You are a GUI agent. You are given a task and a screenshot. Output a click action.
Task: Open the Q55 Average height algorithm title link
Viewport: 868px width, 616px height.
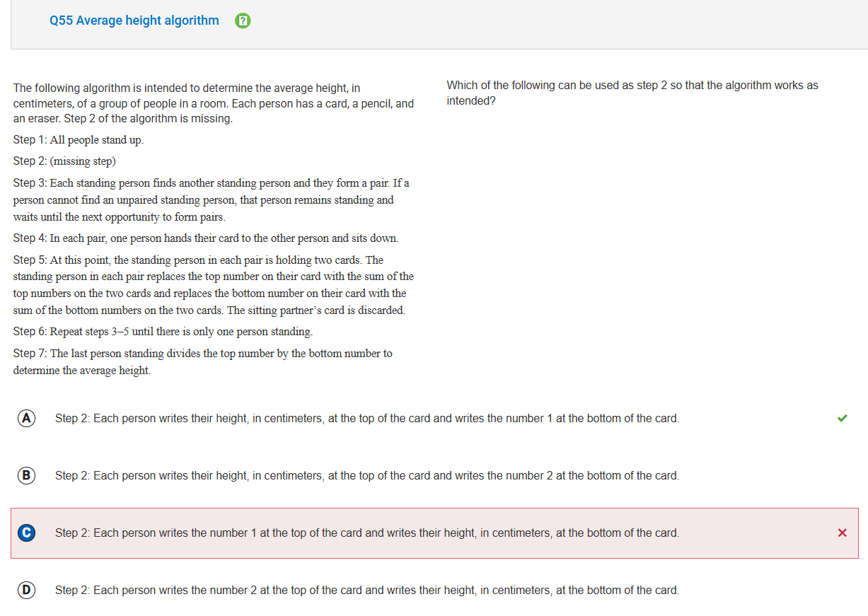coord(134,21)
